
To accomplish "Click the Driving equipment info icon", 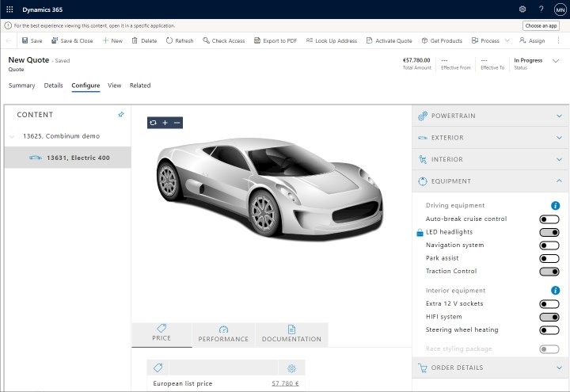I will click(556, 206).
